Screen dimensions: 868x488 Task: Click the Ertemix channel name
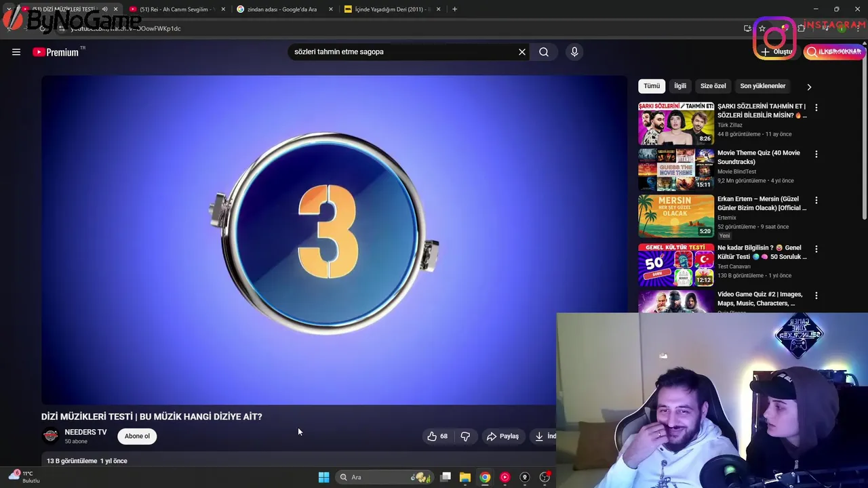[x=726, y=218]
